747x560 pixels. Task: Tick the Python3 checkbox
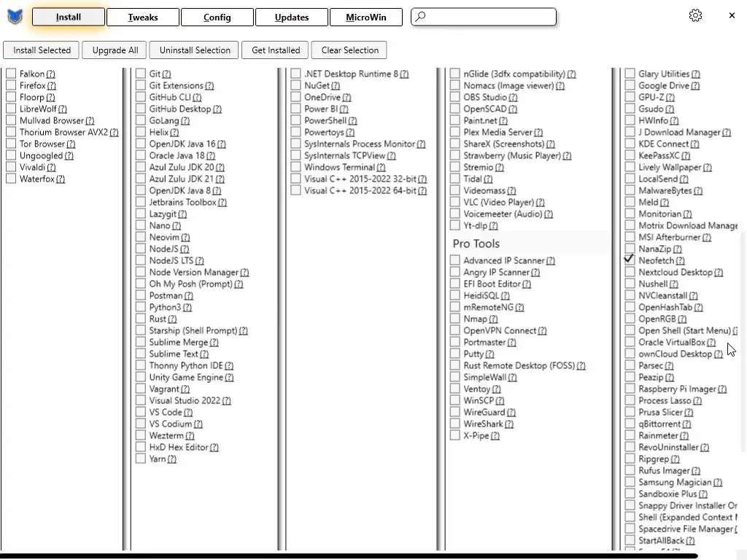[141, 307]
